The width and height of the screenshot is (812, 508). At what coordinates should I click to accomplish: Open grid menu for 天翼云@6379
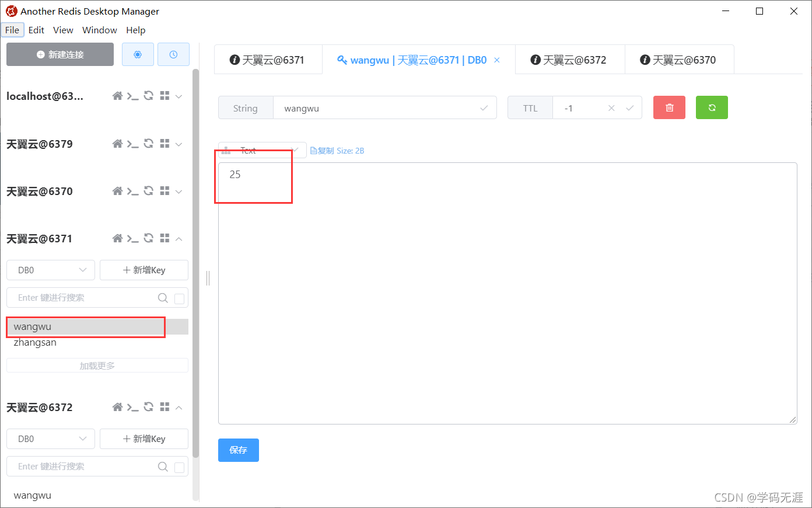(x=164, y=144)
